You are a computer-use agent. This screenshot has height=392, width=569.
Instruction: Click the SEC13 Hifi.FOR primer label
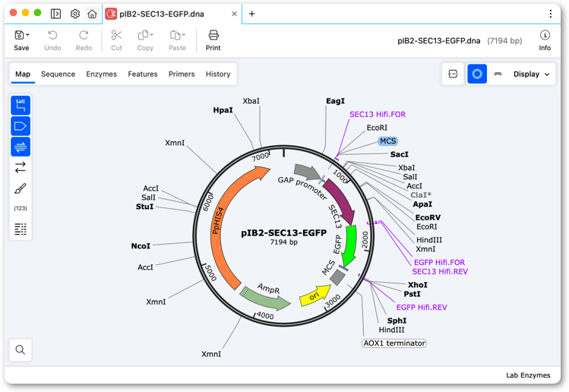(378, 114)
